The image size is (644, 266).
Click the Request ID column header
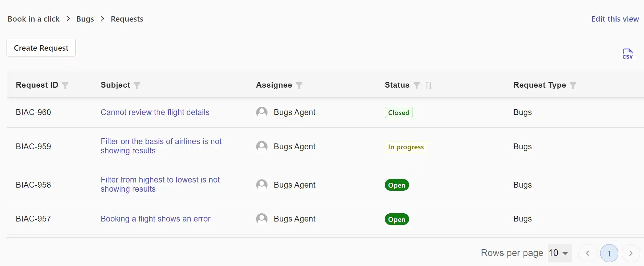pos(37,85)
